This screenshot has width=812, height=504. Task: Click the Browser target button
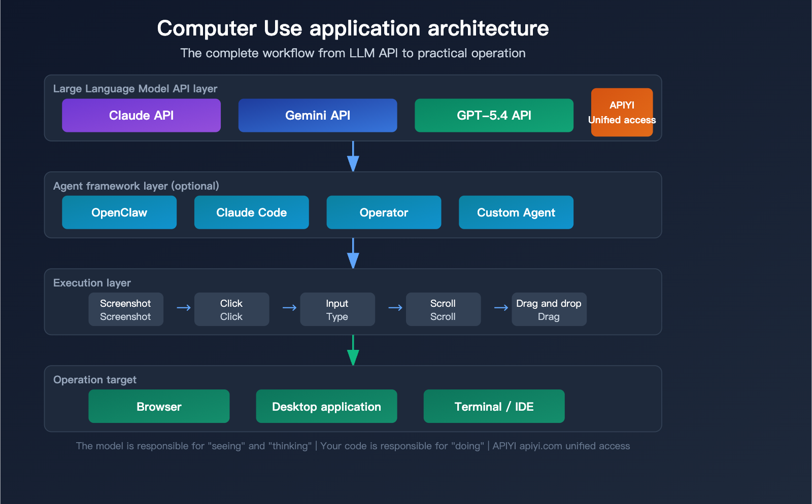pos(158,406)
